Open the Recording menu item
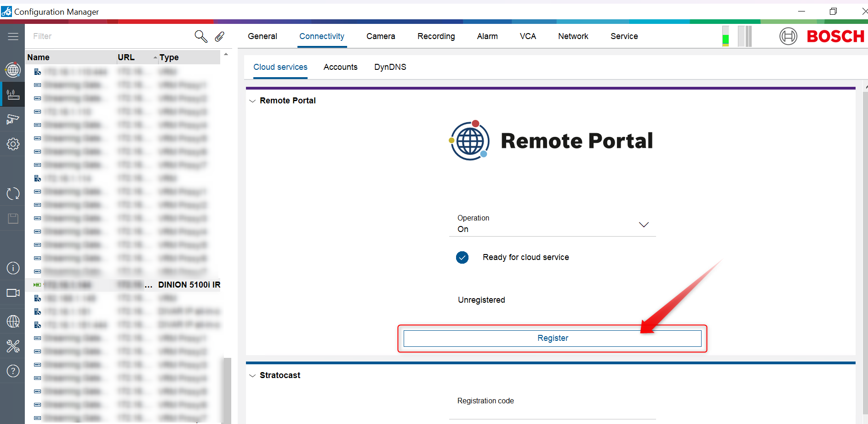Image resolution: width=868 pixels, height=424 pixels. coord(436,36)
